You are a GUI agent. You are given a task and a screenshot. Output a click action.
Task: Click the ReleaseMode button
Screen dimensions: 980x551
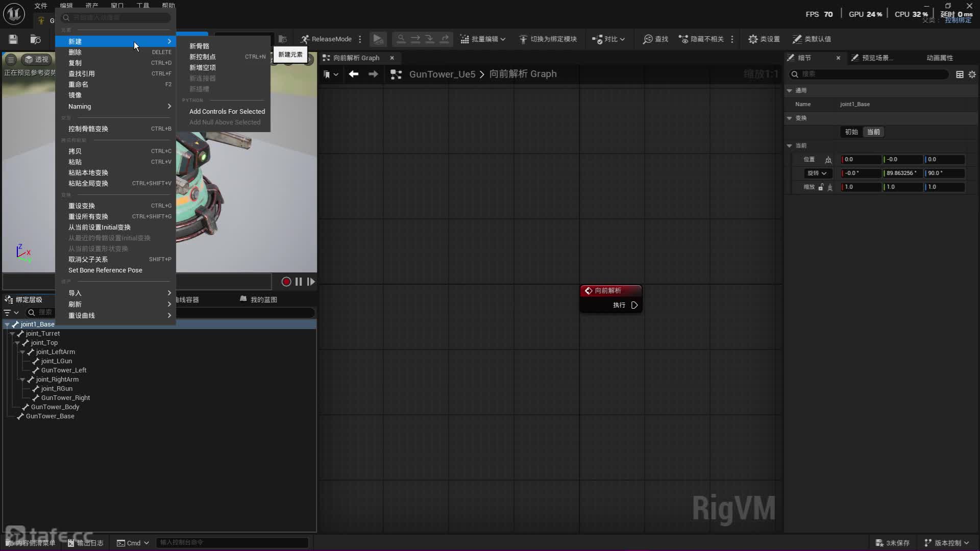point(326,39)
